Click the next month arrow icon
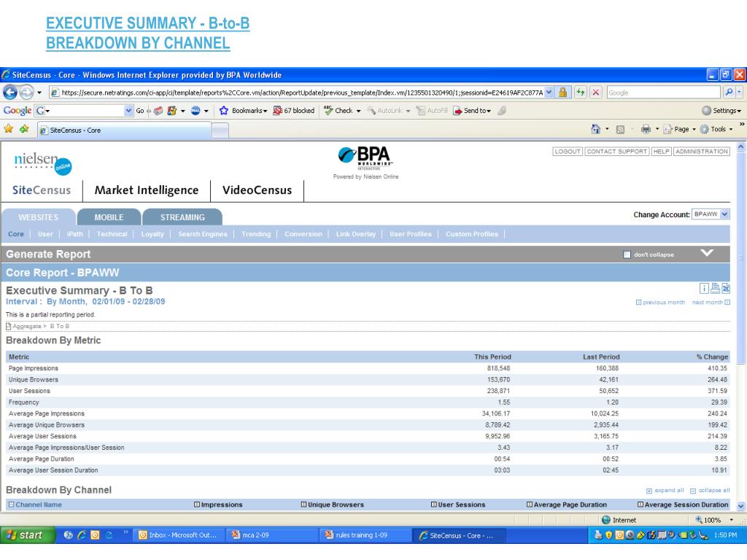Image resolution: width=747 pixels, height=560 pixels. (x=727, y=303)
